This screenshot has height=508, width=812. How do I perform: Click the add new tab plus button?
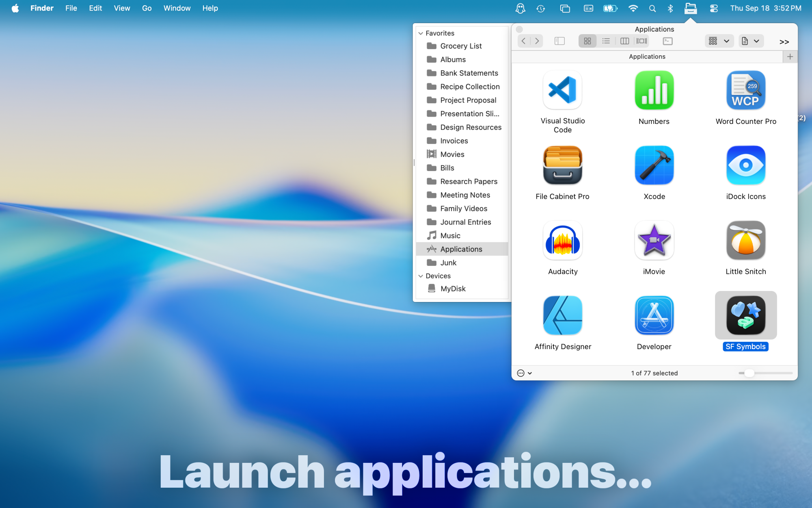pos(790,56)
